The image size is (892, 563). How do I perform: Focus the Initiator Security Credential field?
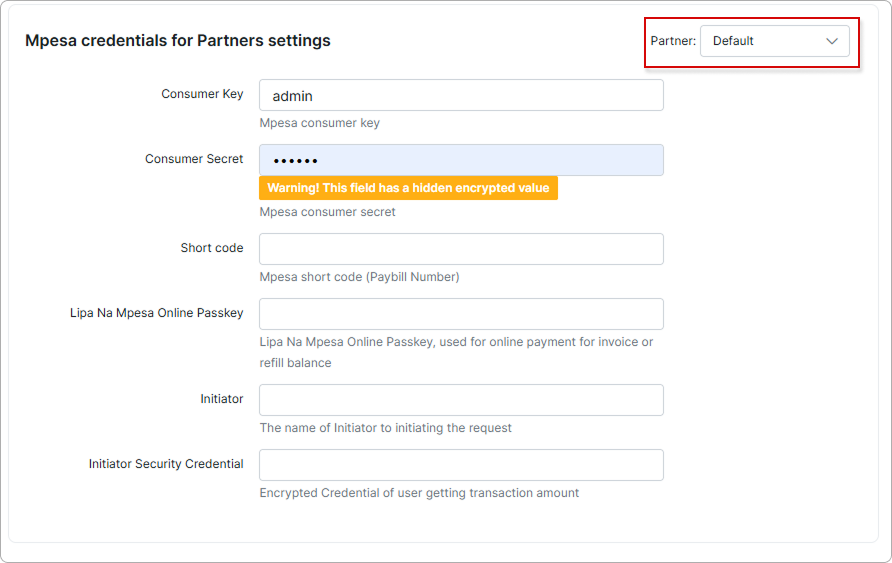point(461,465)
